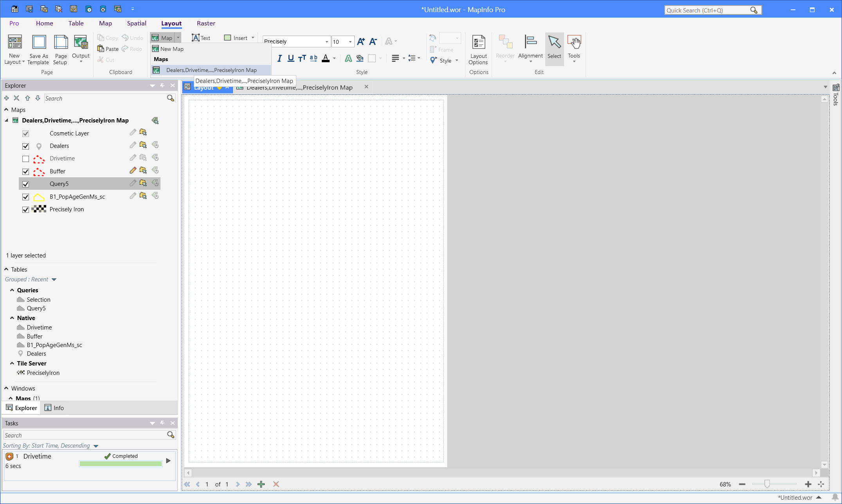The height and width of the screenshot is (504, 842).
Task: Activate the Select arrow tool
Action: point(554,42)
